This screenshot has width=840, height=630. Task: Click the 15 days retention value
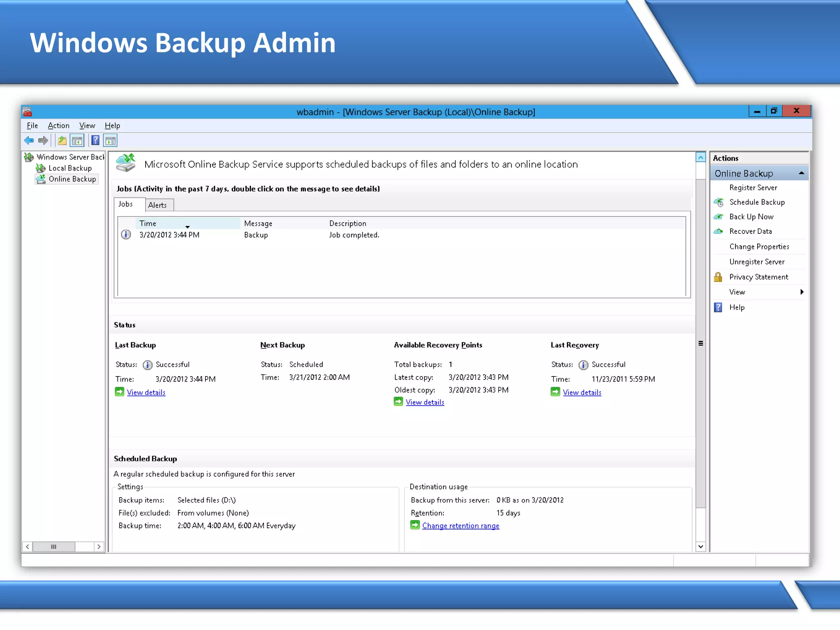(508, 513)
